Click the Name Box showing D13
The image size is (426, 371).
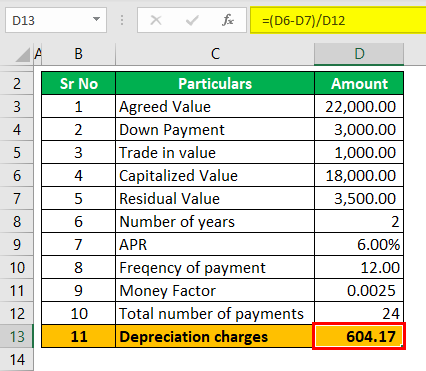point(56,20)
